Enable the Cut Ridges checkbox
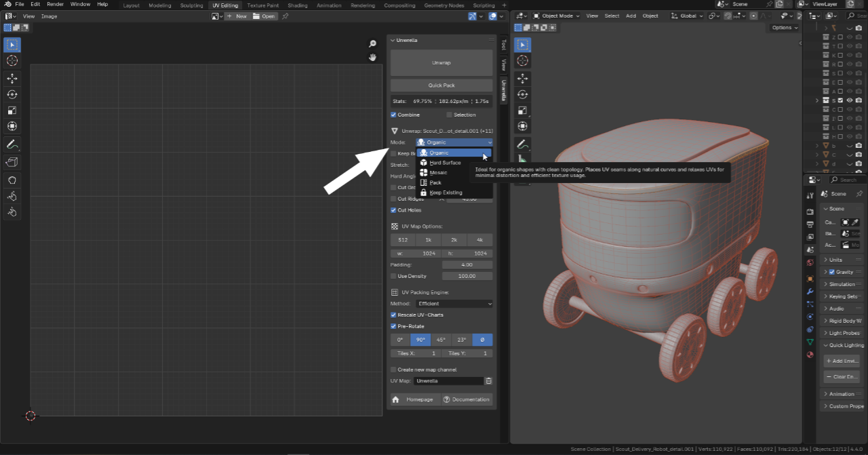 [x=393, y=199]
